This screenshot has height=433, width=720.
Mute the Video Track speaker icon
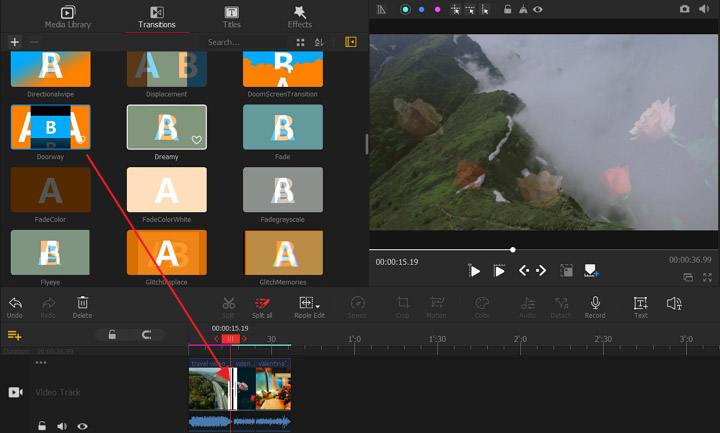coord(62,426)
